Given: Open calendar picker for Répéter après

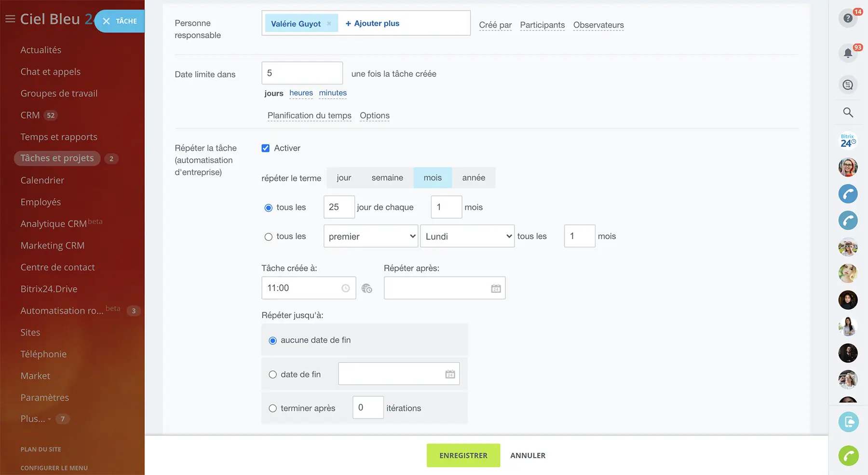Looking at the screenshot, I should point(496,288).
